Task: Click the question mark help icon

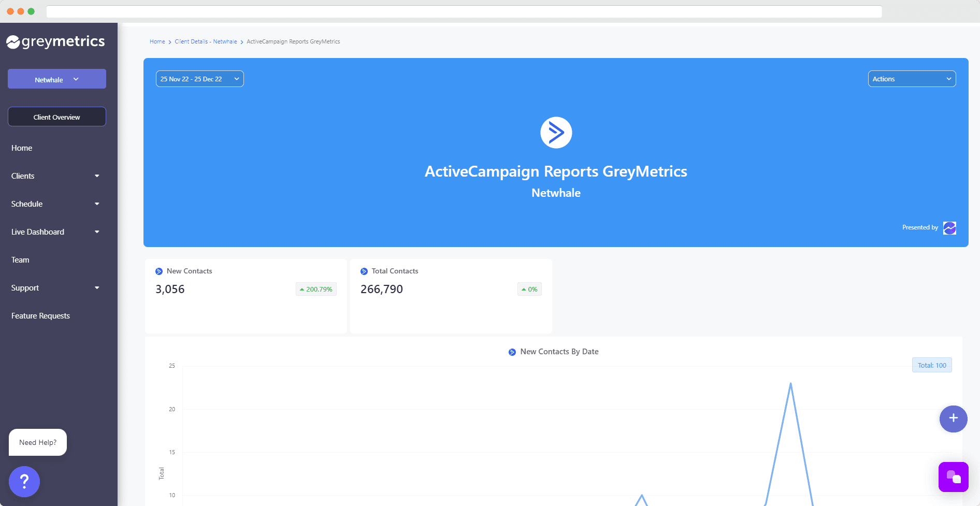Action: click(x=24, y=482)
